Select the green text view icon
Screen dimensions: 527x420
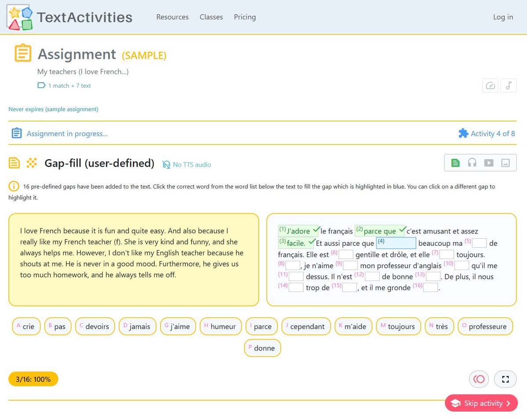[x=455, y=162]
